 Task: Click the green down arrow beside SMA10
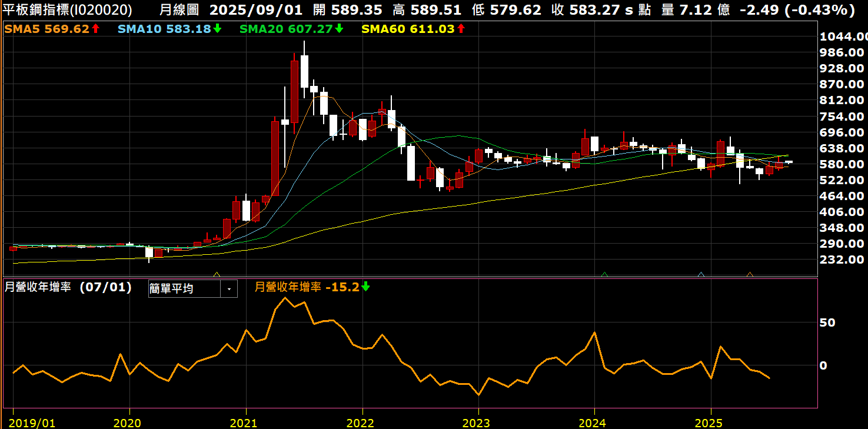click(x=217, y=28)
